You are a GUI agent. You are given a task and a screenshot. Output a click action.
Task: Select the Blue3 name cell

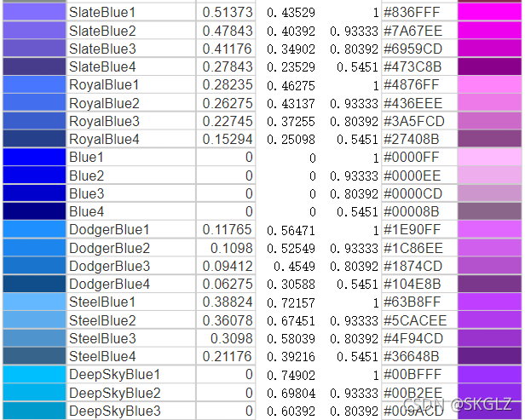(131, 193)
